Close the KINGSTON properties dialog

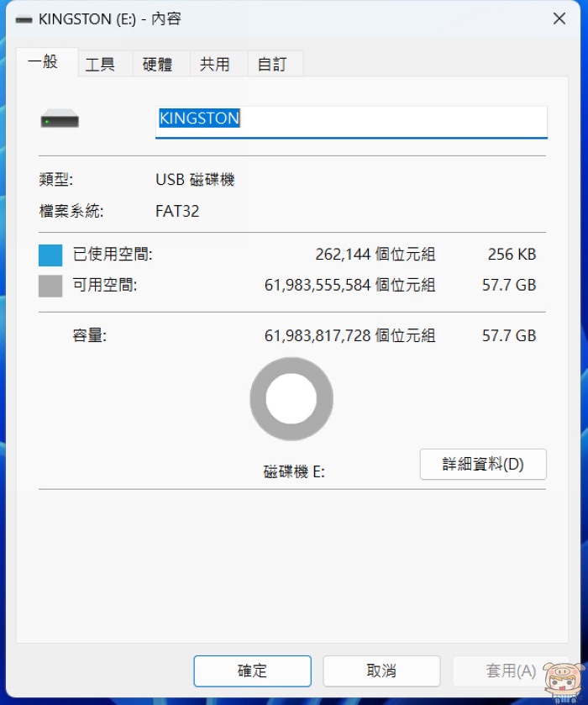[559, 18]
